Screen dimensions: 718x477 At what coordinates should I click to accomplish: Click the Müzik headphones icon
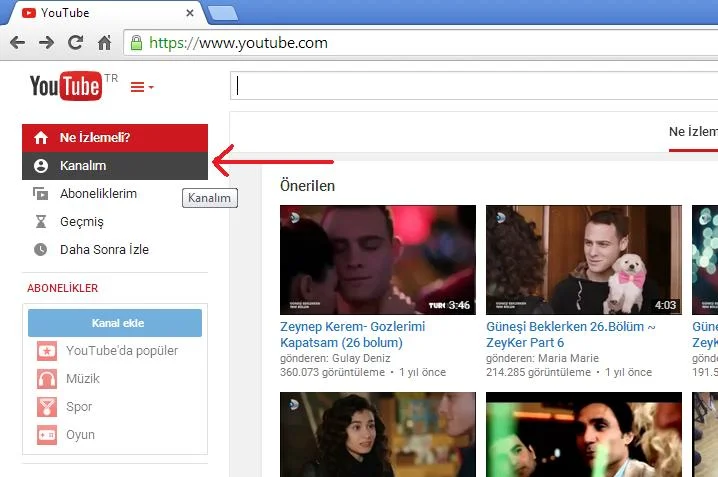47,379
